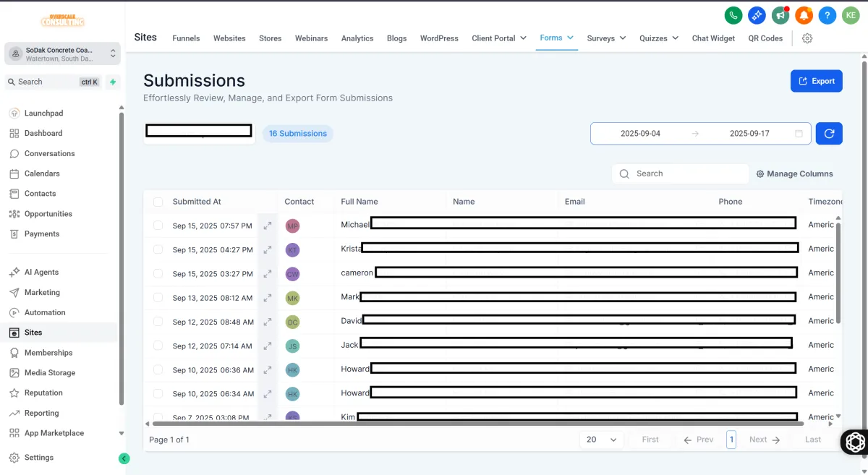Check the Sep 12 07:14 AM row

click(x=158, y=346)
